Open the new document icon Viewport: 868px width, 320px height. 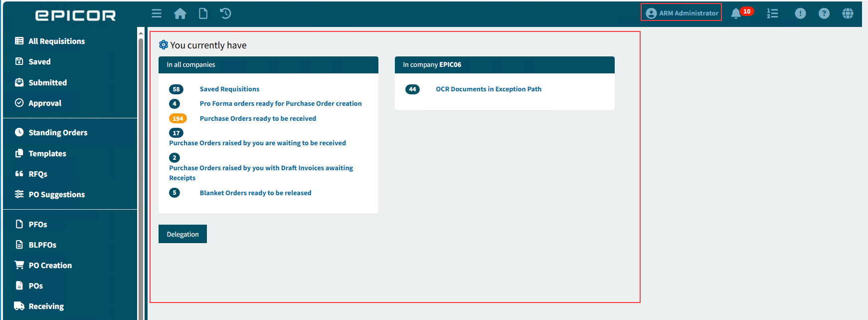pyautogui.click(x=203, y=13)
